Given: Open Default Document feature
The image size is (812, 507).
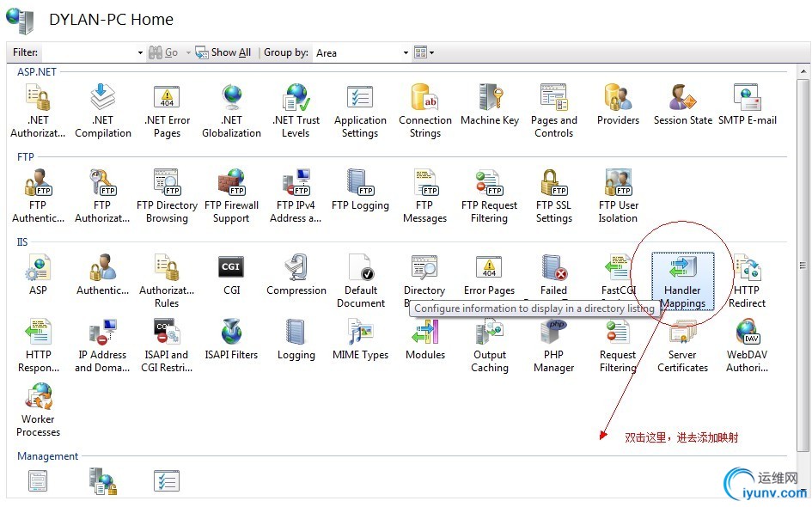Looking at the screenshot, I should 360,281.
